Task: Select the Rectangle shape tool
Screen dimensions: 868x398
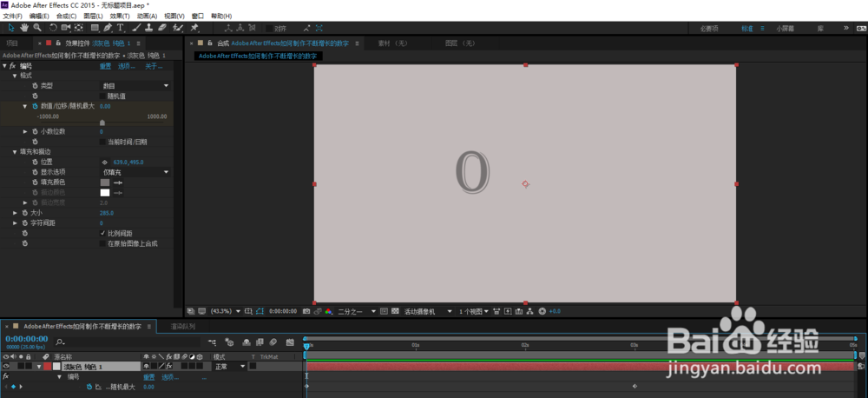Action: (95, 28)
